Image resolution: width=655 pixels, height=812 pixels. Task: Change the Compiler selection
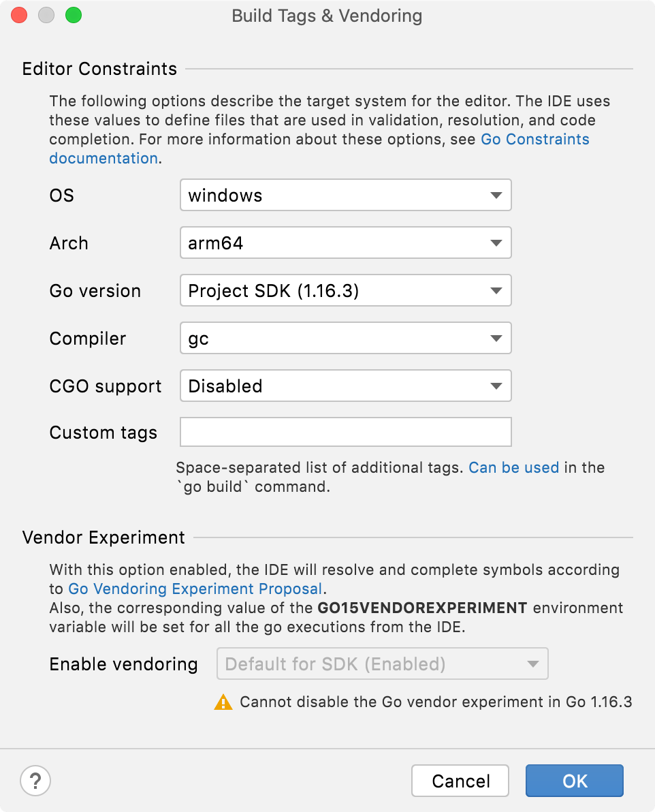(x=345, y=338)
